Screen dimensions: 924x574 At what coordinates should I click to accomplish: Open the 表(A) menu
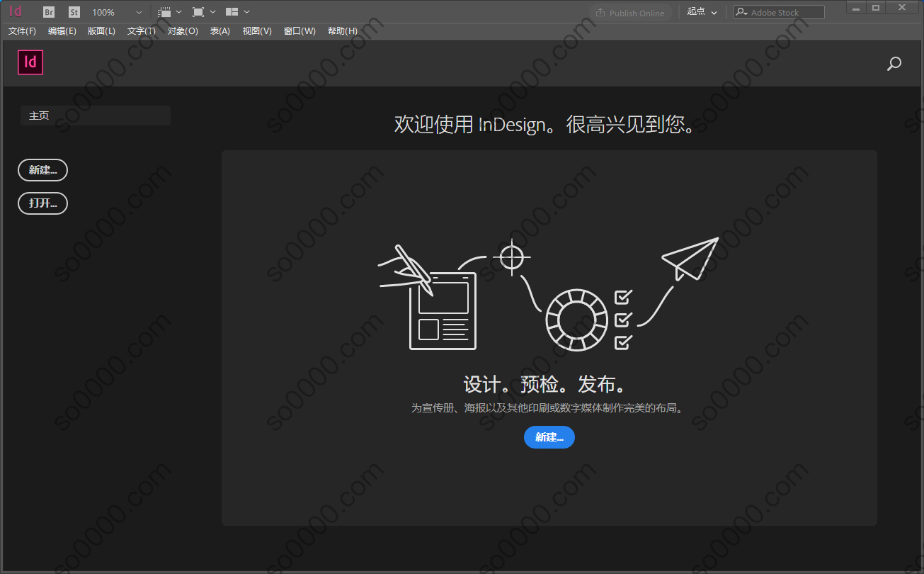pos(220,31)
